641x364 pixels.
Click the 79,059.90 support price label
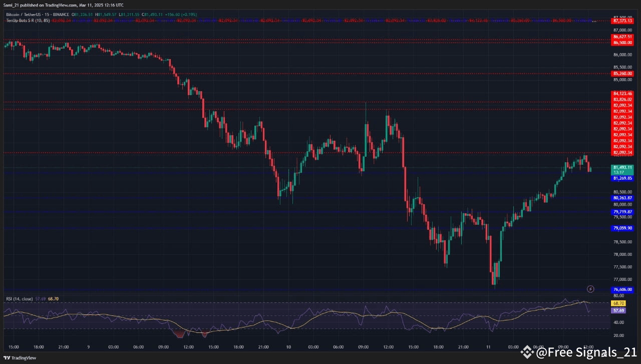click(622, 228)
